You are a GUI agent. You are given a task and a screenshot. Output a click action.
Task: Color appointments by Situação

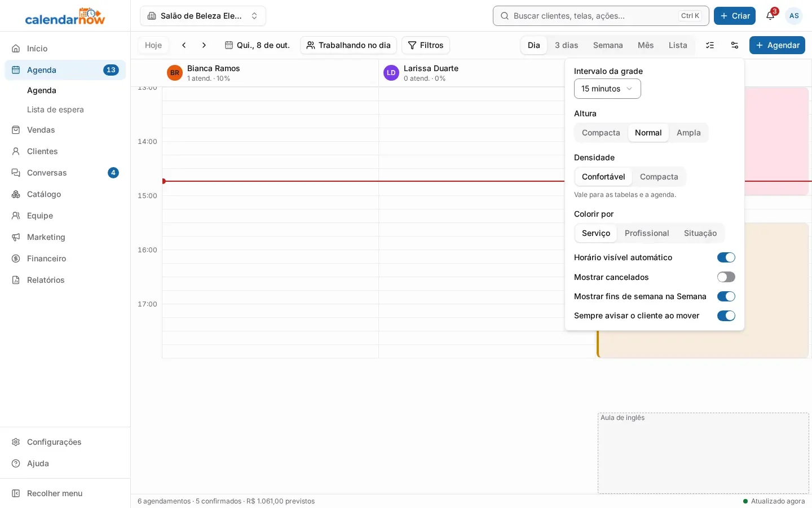pyautogui.click(x=700, y=233)
